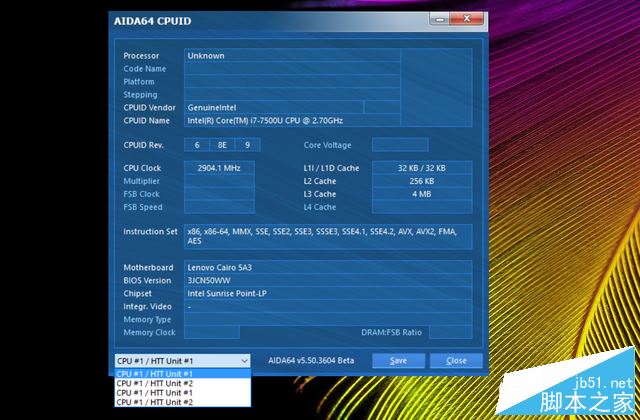Screen dimensions: 640x420
Task: Click the 'Integr. Video' label
Action: coord(147,307)
